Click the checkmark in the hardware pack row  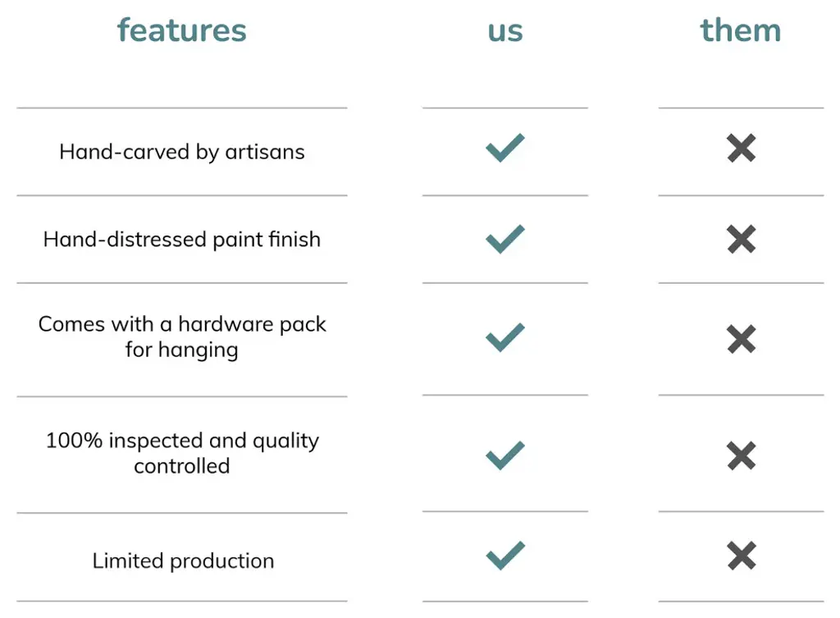[x=504, y=337]
